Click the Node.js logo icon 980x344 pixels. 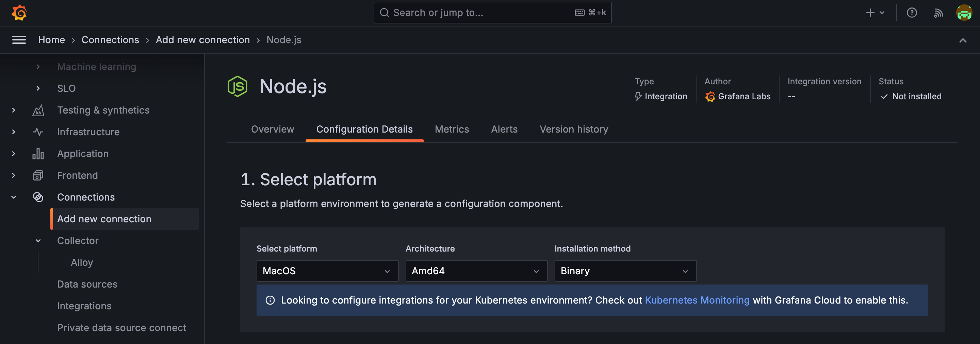pyautogui.click(x=238, y=86)
